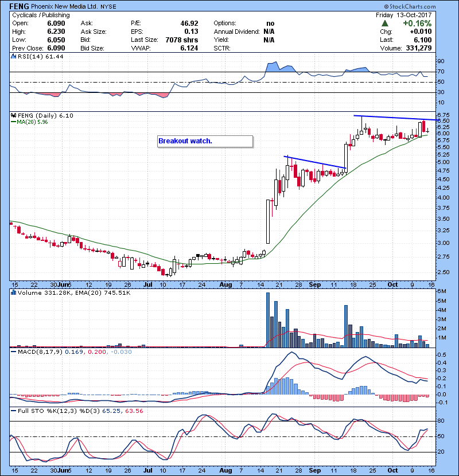
Task: Click the MA(20) 5.96 legend text
Action: [x=32, y=122]
